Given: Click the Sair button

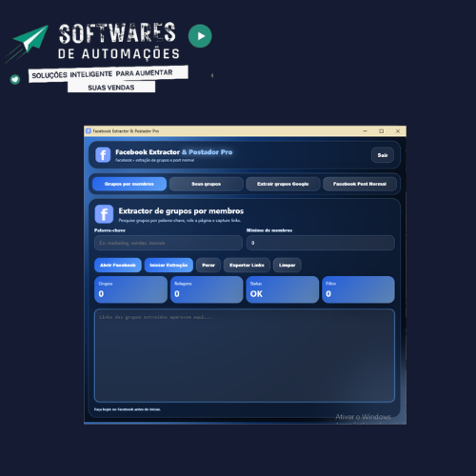Looking at the screenshot, I should click(383, 155).
